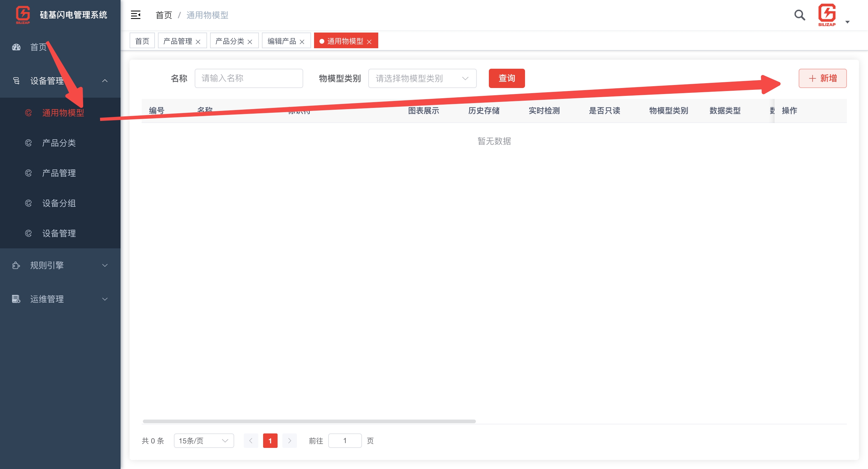Select the 首页 dashboard icon in sidebar

[16, 47]
